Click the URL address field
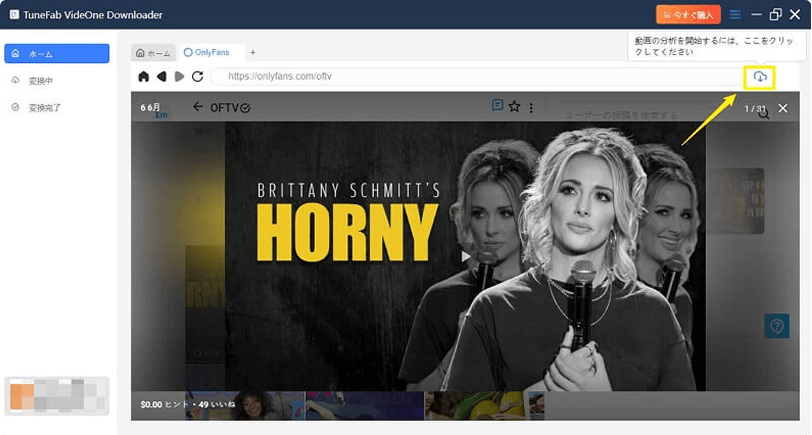 [470, 76]
